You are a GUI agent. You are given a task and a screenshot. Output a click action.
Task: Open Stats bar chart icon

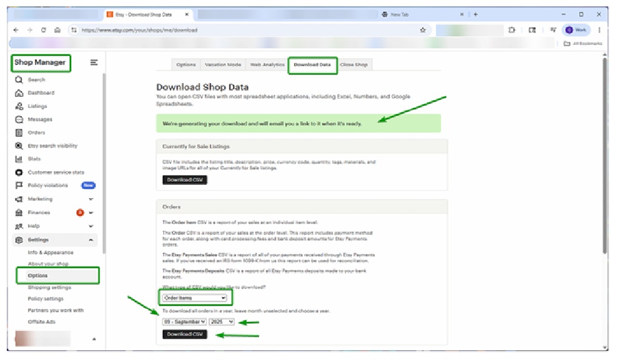click(x=19, y=159)
